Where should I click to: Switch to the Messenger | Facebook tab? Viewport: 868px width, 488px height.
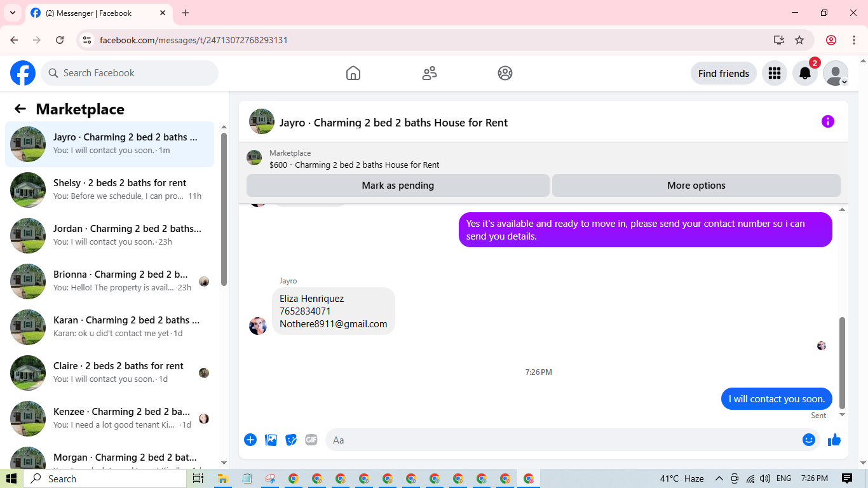pos(98,13)
